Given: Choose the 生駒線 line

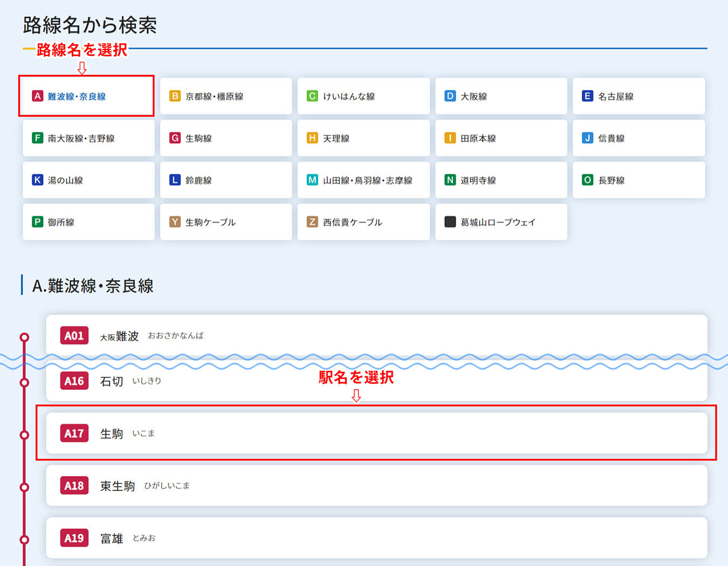Looking at the screenshot, I should pyautogui.click(x=226, y=138).
